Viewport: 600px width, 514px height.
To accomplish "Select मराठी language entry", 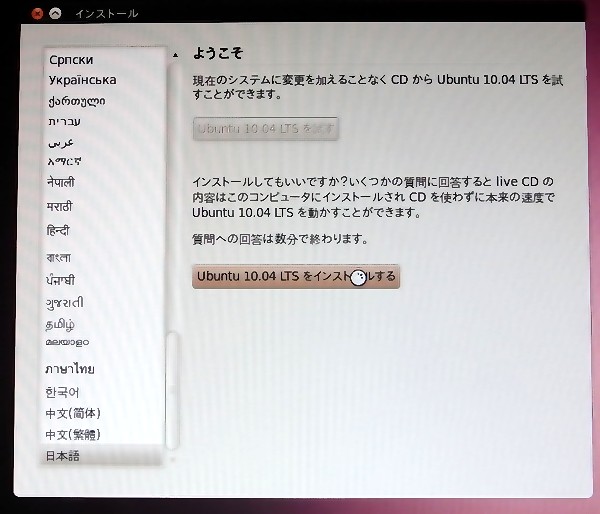I will (x=59, y=206).
